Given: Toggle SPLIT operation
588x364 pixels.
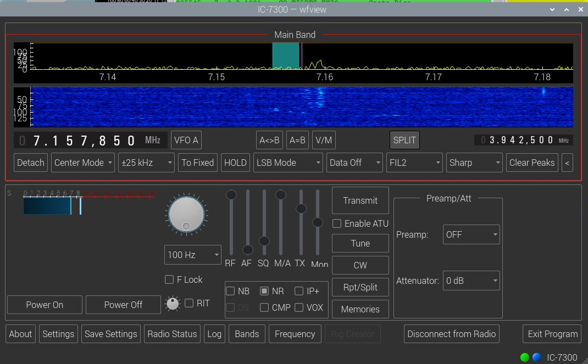Looking at the screenshot, I should click(404, 140).
